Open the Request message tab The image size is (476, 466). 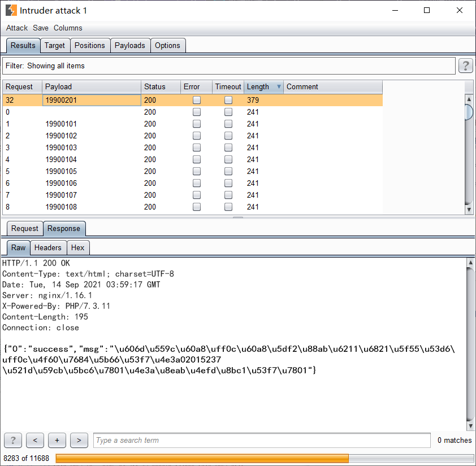tap(24, 228)
